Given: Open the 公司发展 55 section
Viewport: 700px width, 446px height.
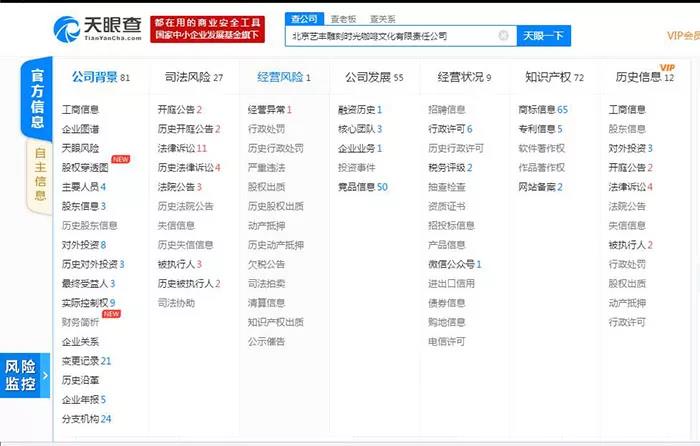Looking at the screenshot, I should pyautogui.click(x=374, y=77).
